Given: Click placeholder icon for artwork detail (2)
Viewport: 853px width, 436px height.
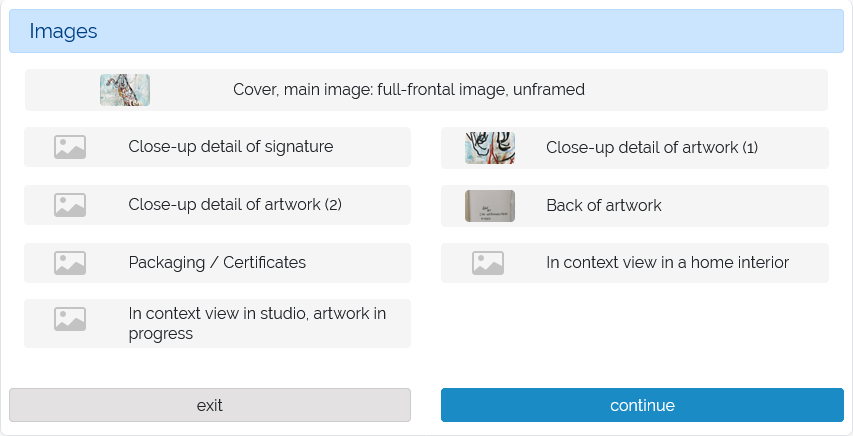Looking at the screenshot, I should (x=70, y=205).
